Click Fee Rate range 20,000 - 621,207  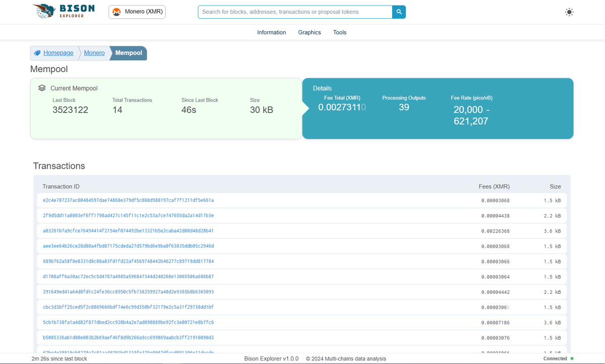471,115
